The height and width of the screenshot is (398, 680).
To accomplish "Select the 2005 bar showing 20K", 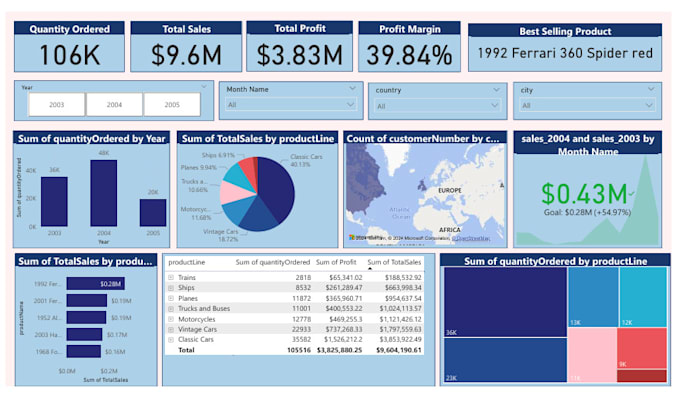I will pyautogui.click(x=153, y=213).
